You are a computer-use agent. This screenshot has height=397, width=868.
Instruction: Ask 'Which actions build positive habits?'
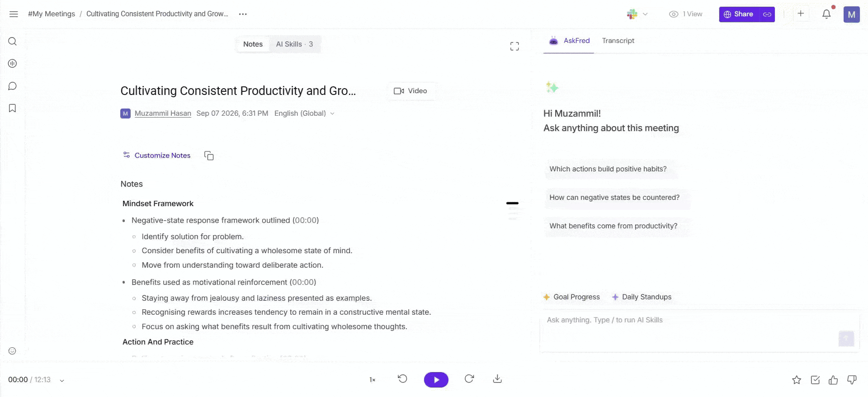608,169
